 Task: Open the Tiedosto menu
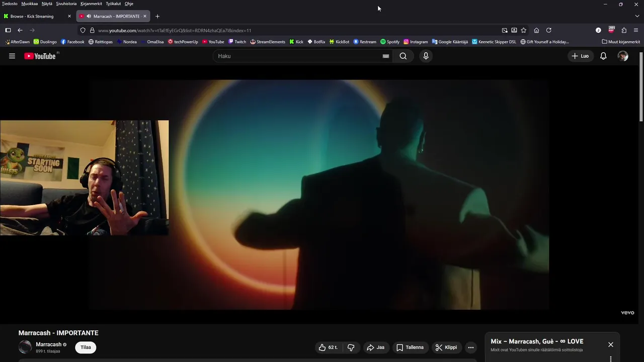click(10, 4)
